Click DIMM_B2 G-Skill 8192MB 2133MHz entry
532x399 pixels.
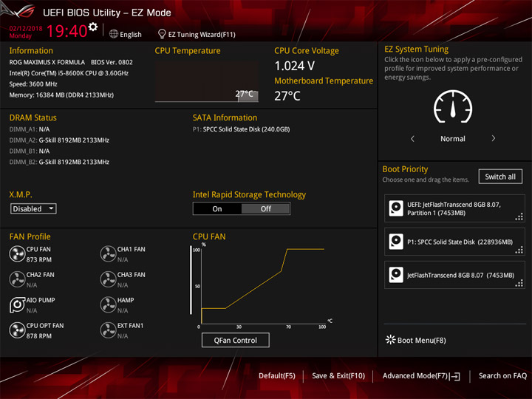[59, 162]
